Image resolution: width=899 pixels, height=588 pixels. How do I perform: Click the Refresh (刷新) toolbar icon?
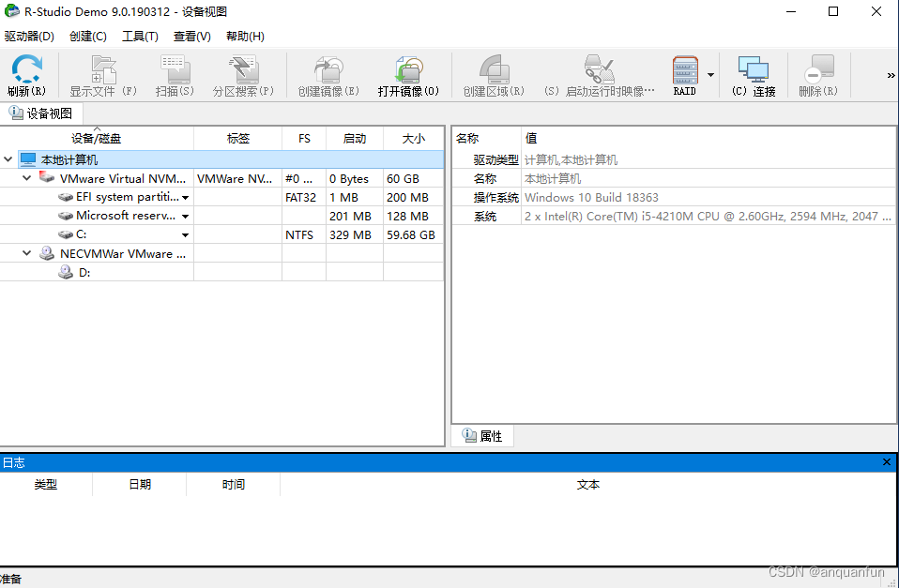click(27, 69)
